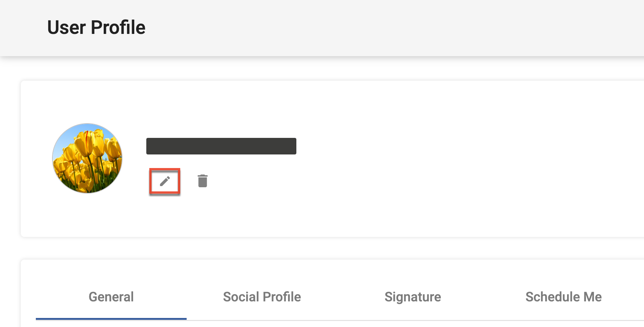The width and height of the screenshot is (644, 327).
Task: Show the Schedule Me settings
Action: [x=563, y=297]
